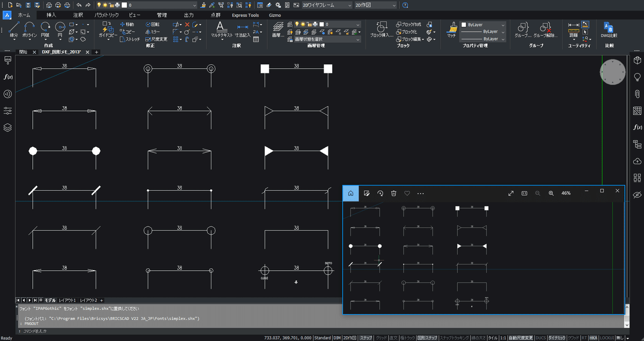Toggle 極トラック (Polar tracking) in status bar
The image size is (644, 341).
(x=407, y=338)
